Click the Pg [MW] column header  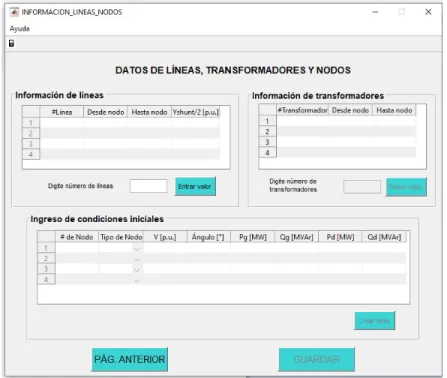point(253,237)
